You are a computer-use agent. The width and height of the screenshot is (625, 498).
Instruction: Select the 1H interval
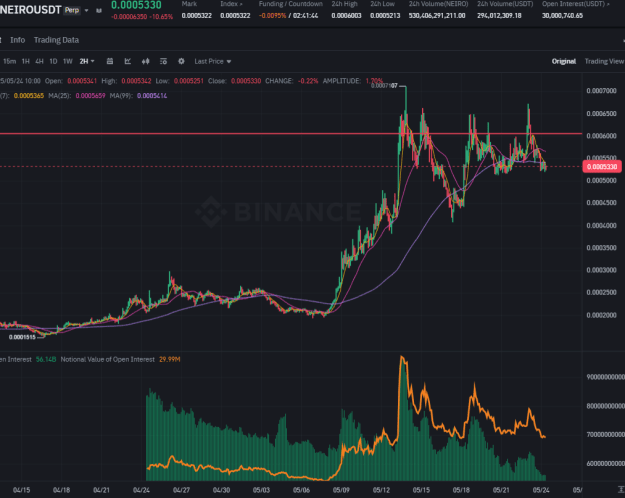[x=26, y=61]
